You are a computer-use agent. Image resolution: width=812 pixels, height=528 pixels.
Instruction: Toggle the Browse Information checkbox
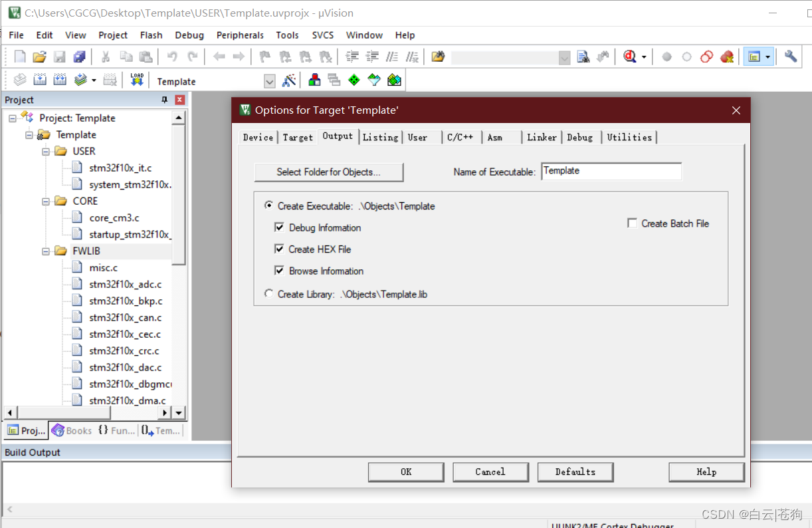279,271
